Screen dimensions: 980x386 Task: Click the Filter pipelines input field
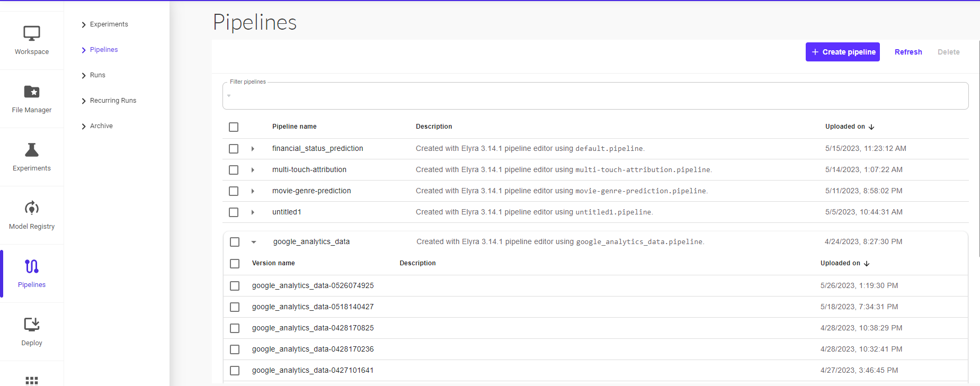click(x=595, y=96)
